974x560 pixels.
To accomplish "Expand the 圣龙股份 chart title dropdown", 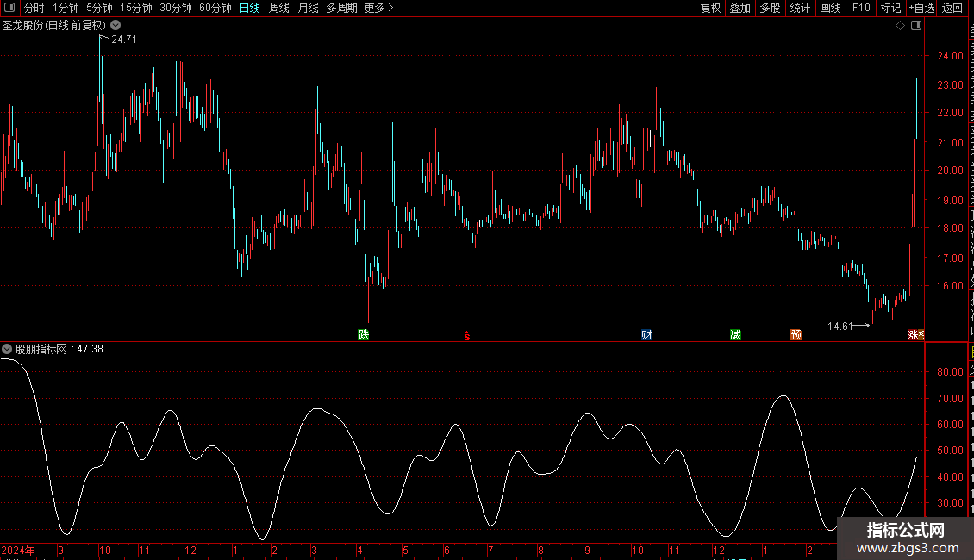I will pyautogui.click(x=116, y=26).
